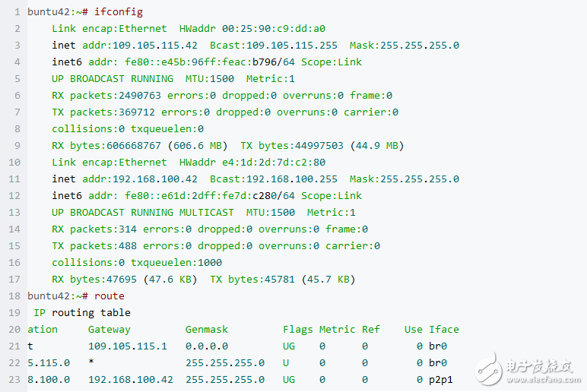Click the Flags column header

(297, 329)
